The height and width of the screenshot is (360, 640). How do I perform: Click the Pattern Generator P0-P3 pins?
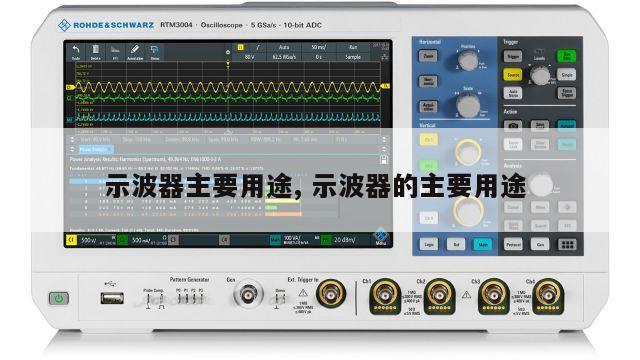point(189,298)
